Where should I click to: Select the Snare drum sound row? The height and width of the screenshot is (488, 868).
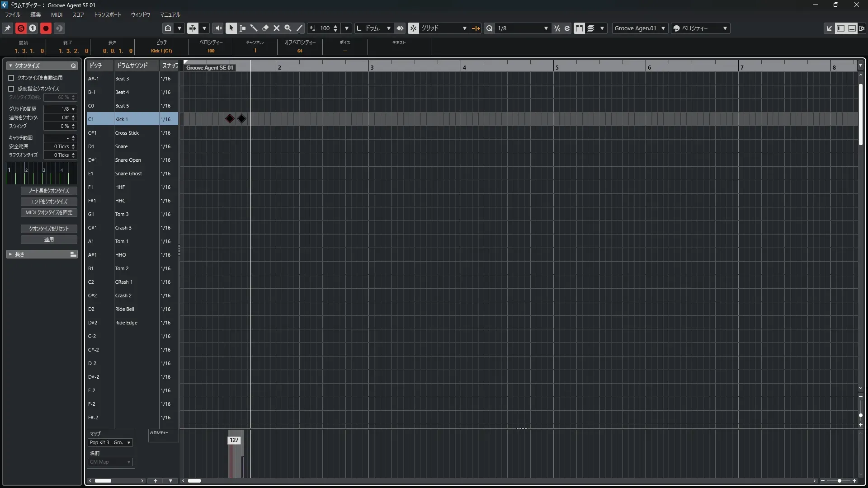click(121, 146)
